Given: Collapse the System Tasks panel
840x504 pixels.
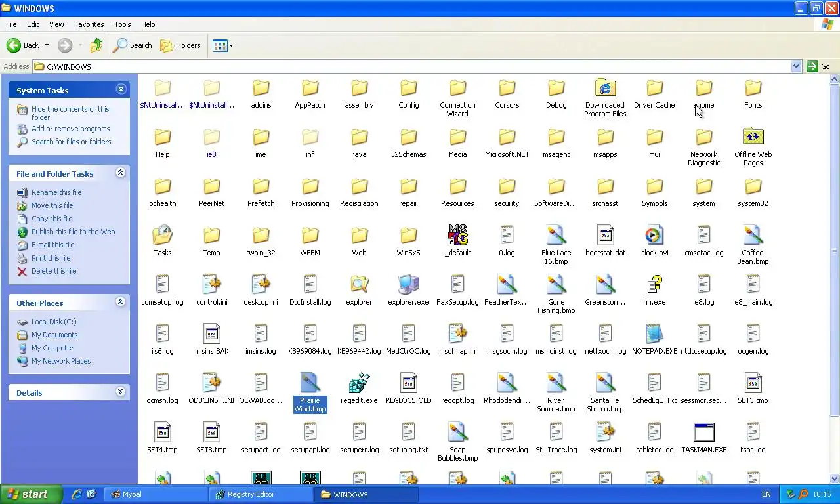Looking at the screenshot, I should coord(121,89).
